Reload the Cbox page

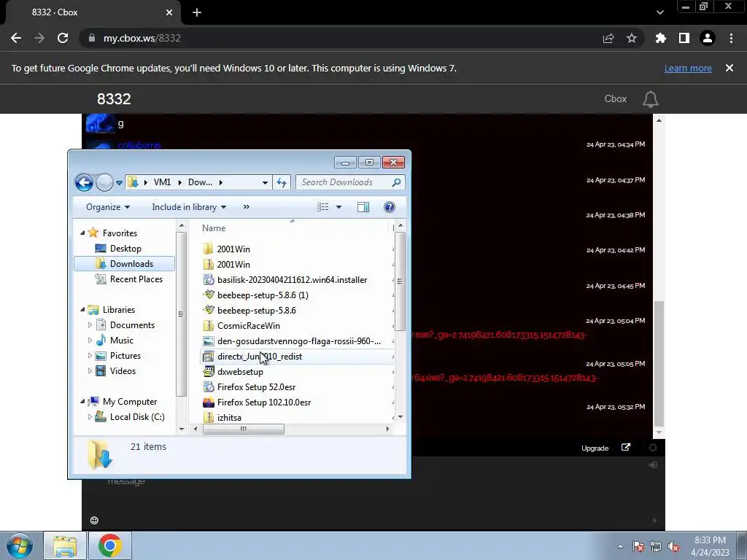coord(63,38)
